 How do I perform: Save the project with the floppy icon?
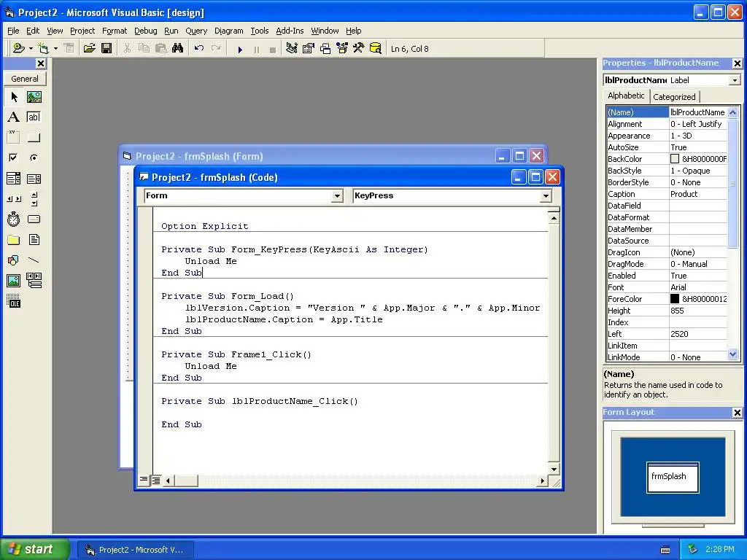coord(107,48)
